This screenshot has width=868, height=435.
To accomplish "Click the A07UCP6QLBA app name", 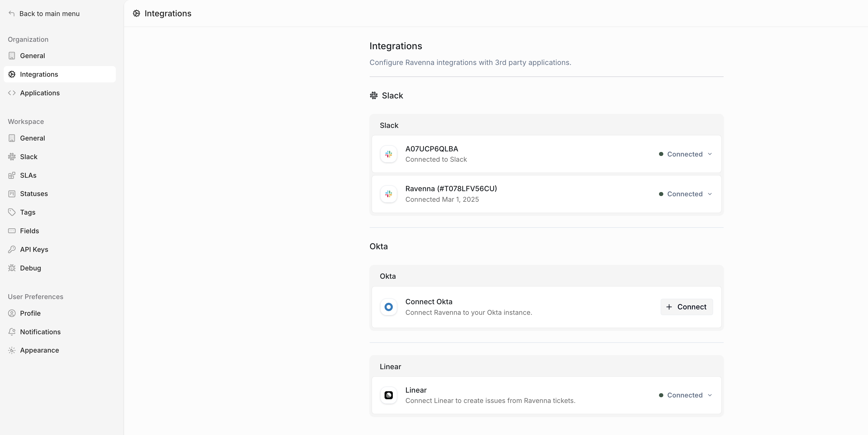I will (432, 149).
